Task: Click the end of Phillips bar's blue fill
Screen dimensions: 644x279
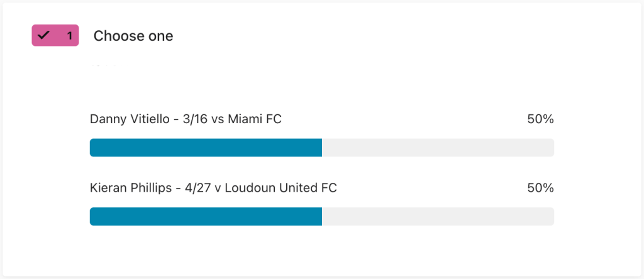Action: pos(321,216)
